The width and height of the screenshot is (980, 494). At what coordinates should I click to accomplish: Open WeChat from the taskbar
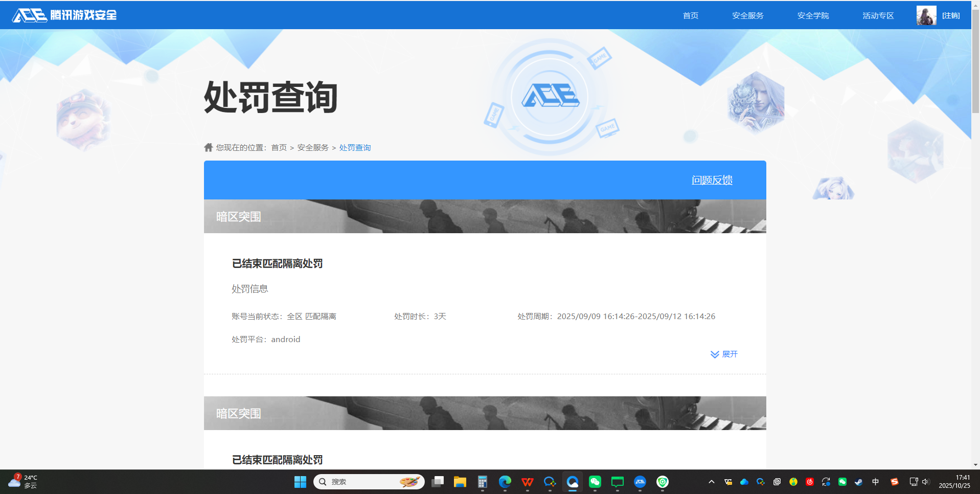point(595,481)
